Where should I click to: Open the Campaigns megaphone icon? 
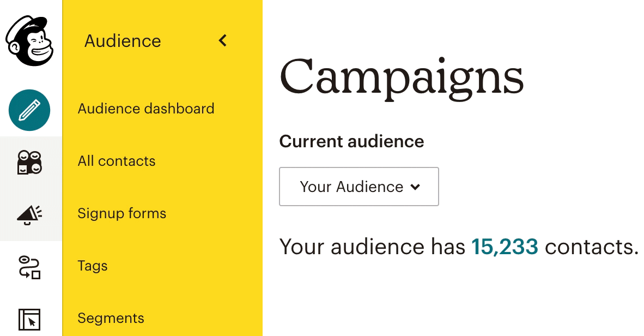click(x=29, y=214)
